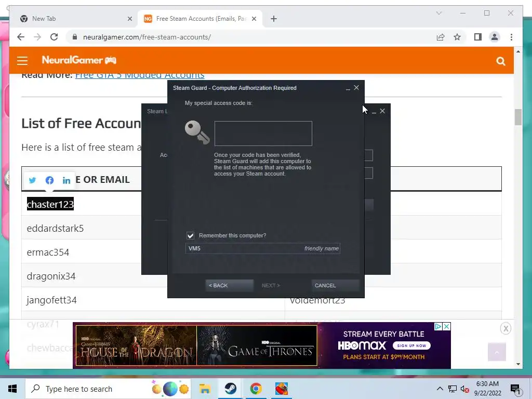
Task: Reload the page in Chrome
Action: 54,37
